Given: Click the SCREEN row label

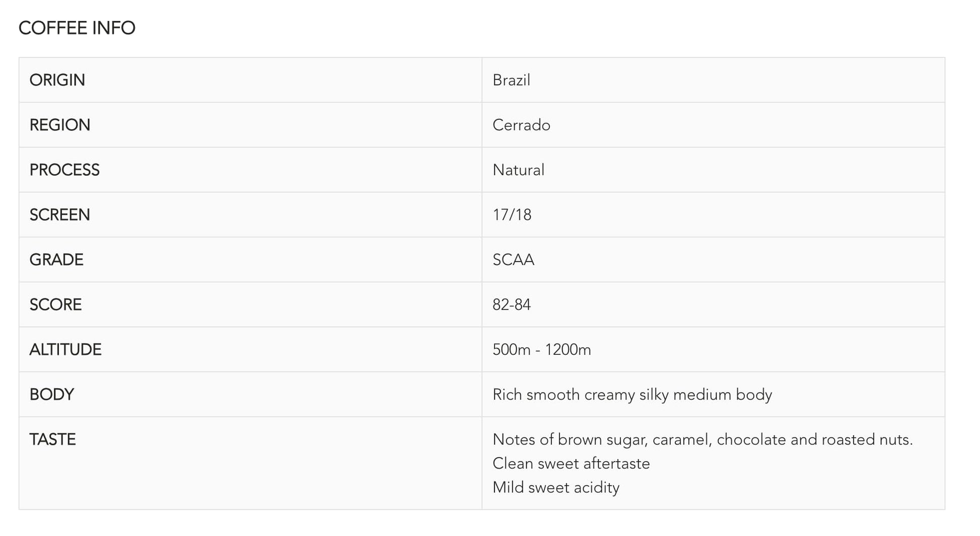Looking at the screenshot, I should click(x=59, y=215).
